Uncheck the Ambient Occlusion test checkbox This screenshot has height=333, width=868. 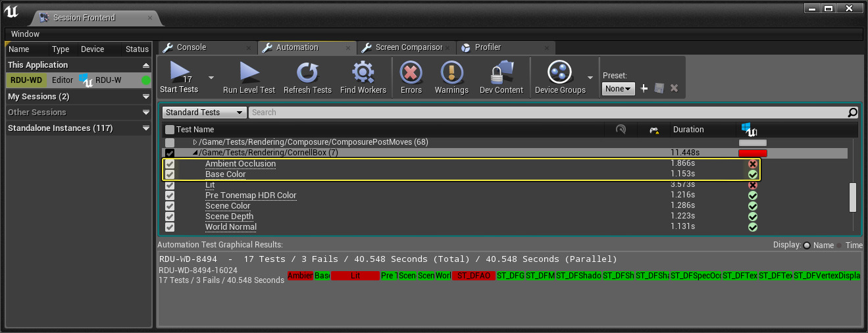pyautogui.click(x=170, y=164)
